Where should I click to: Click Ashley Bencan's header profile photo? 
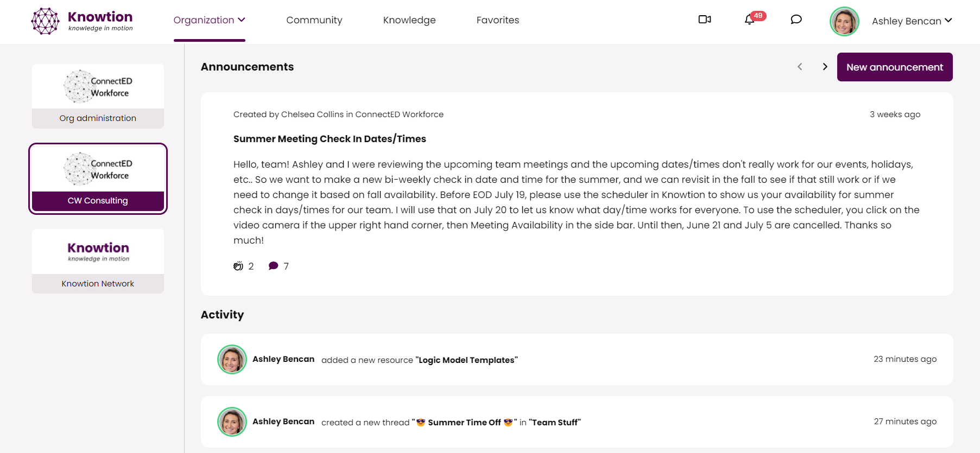point(844,21)
